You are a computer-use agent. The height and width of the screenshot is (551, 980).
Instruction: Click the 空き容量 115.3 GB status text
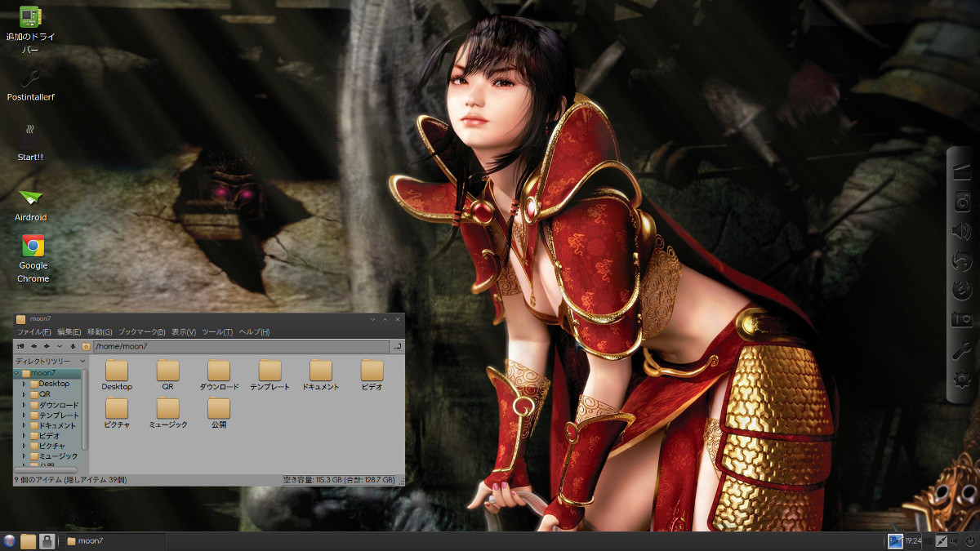pos(339,480)
